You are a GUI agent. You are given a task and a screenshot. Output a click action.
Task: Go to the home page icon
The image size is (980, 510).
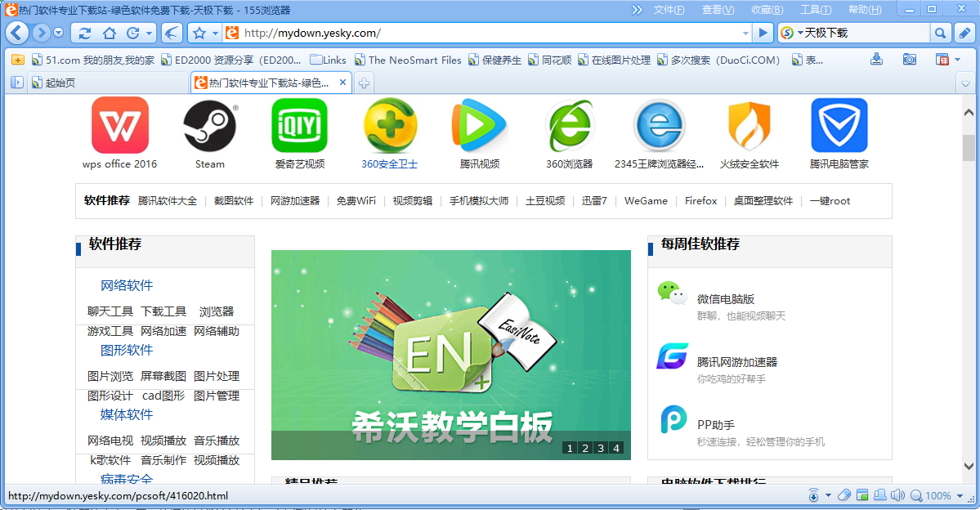coord(110,34)
